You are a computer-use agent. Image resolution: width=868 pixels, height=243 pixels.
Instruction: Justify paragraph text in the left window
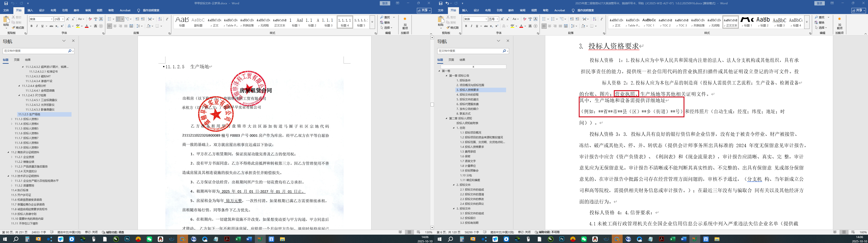pos(126,26)
